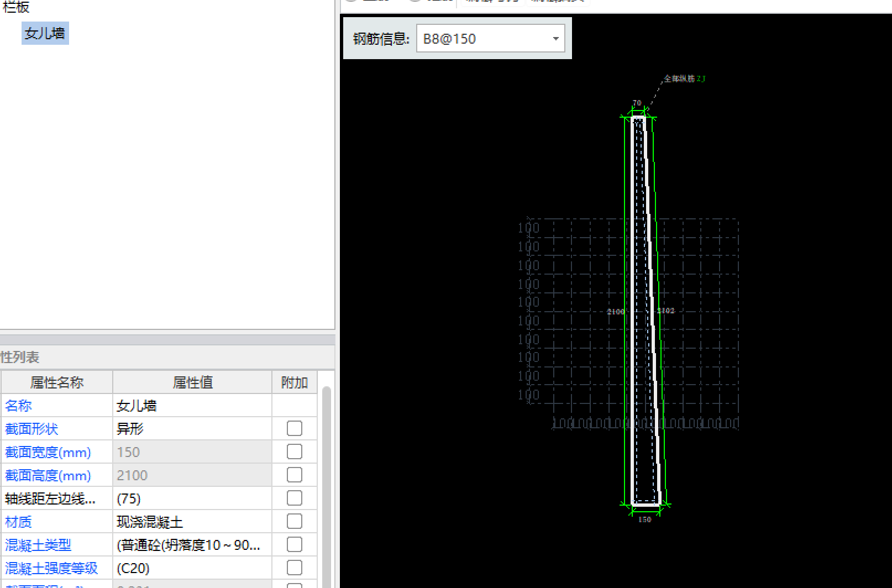Click the 属性值 column header
The height and width of the screenshot is (588, 892).
192,382
